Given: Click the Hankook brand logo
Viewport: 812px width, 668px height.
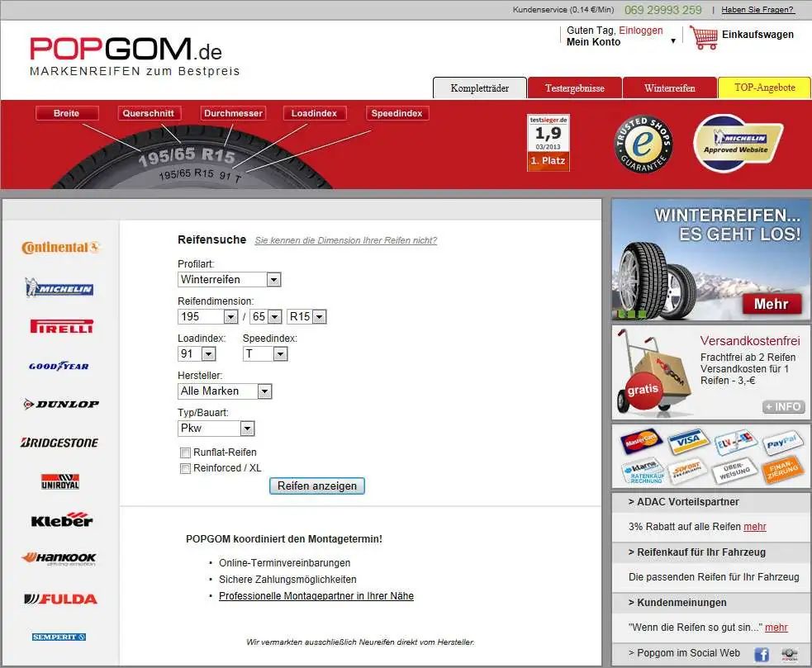Looking at the screenshot, I should [x=59, y=558].
